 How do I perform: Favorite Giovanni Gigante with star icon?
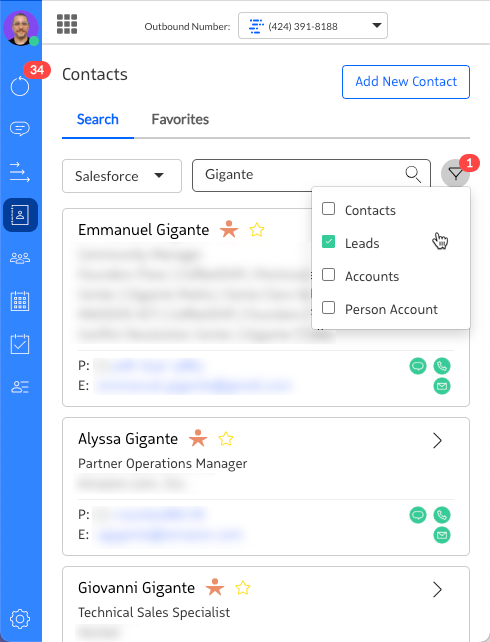click(243, 588)
